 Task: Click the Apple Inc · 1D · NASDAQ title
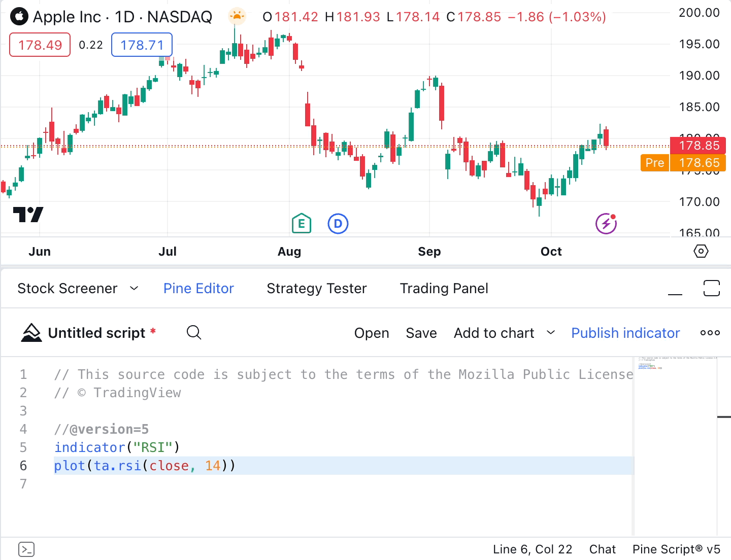point(122,17)
